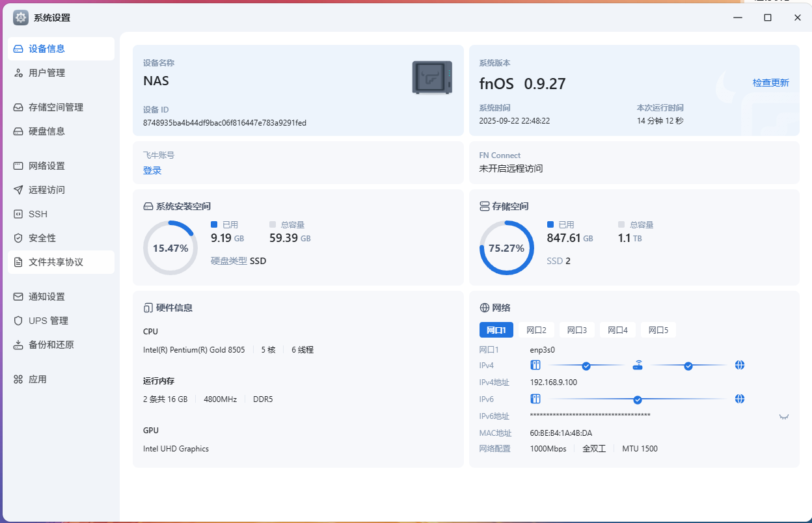Image resolution: width=812 pixels, height=523 pixels.
Task: Click the 存储空间 75.27% usage ring
Action: pos(506,248)
